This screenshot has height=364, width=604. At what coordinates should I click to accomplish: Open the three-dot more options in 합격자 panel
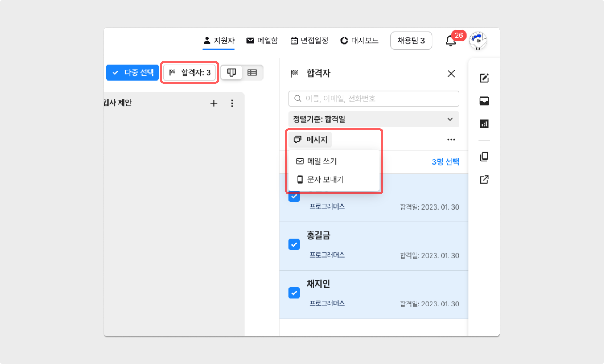(x=451, y=140)
